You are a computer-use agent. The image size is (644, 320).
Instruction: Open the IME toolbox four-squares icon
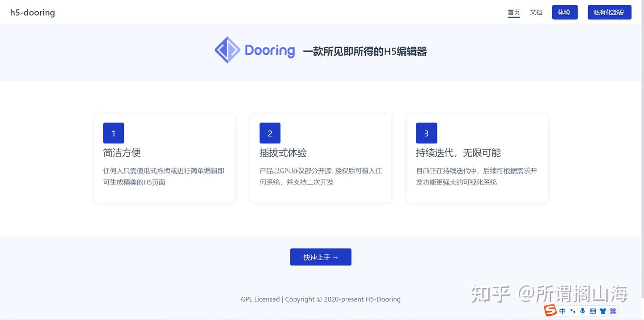click(x=613, y=311)
